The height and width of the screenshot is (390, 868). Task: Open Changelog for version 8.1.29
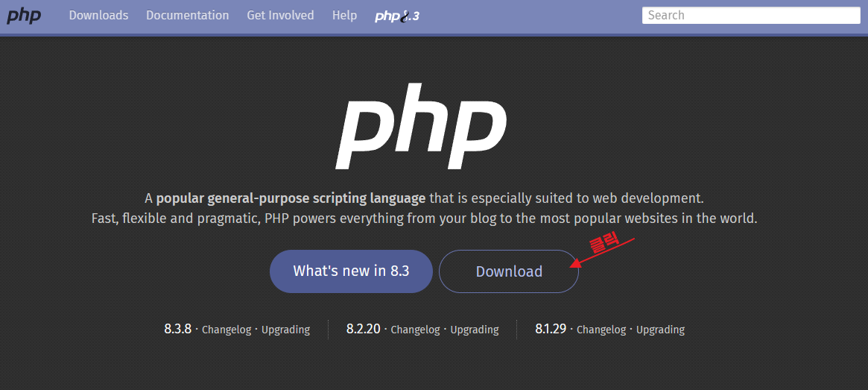tap(600, 330)
